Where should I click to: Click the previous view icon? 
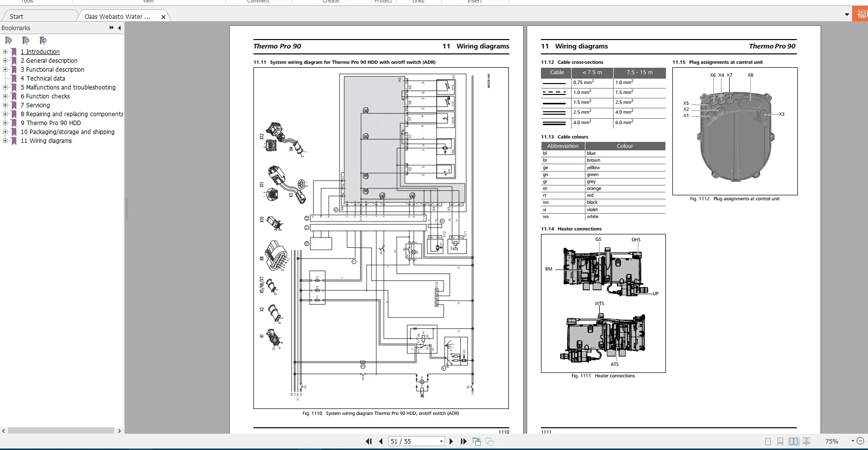click(x=477, y=441)
